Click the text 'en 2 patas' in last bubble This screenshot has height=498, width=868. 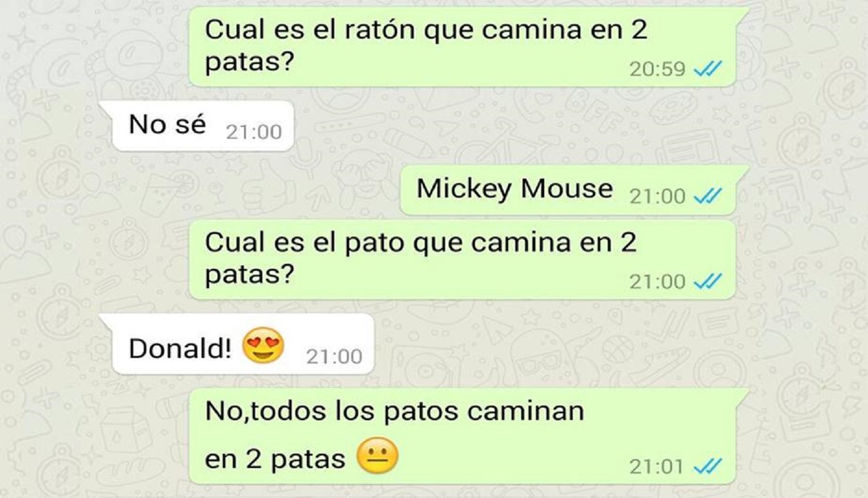tap(275, 459)
